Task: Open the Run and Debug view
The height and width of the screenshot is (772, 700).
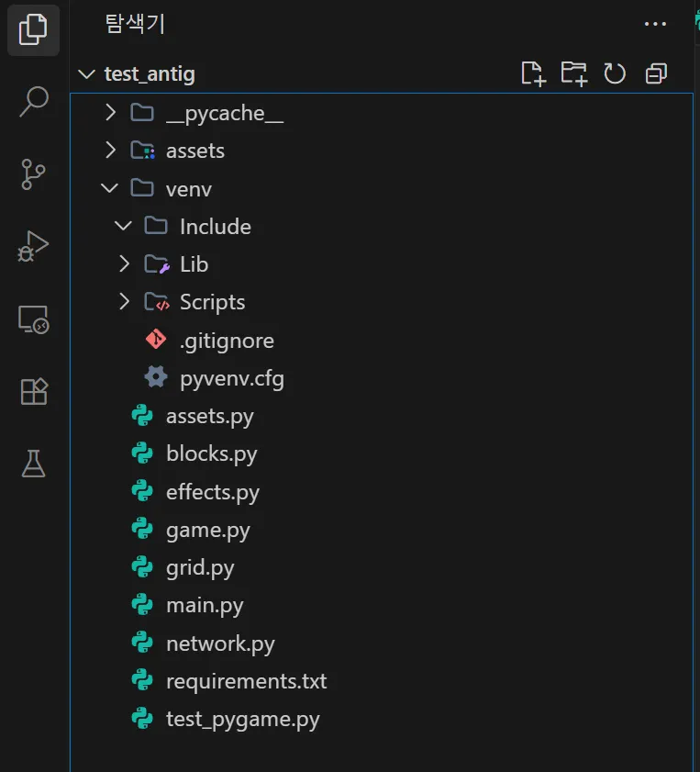Action: pyautogui.click(x=33, y=246)
